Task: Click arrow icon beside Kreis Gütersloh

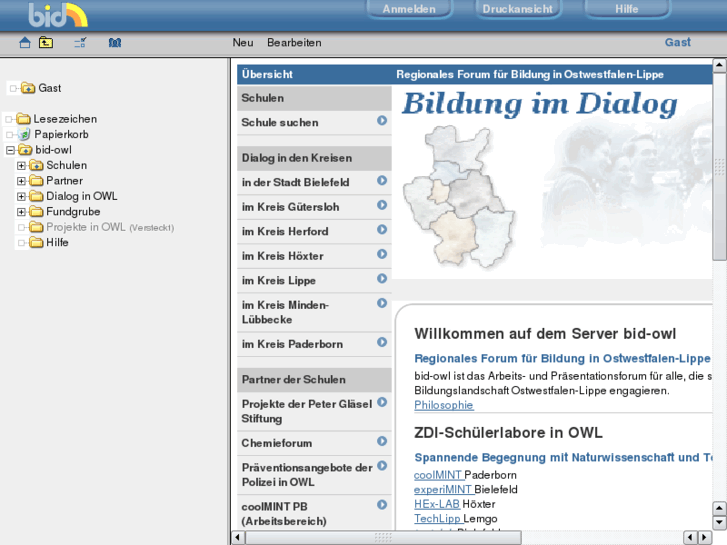Action: (382, 205)
